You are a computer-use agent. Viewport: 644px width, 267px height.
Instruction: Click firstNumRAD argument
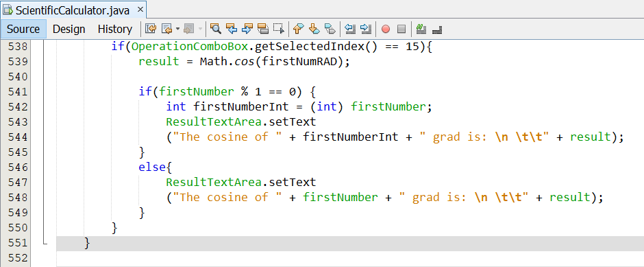click(x=299, y=62)
